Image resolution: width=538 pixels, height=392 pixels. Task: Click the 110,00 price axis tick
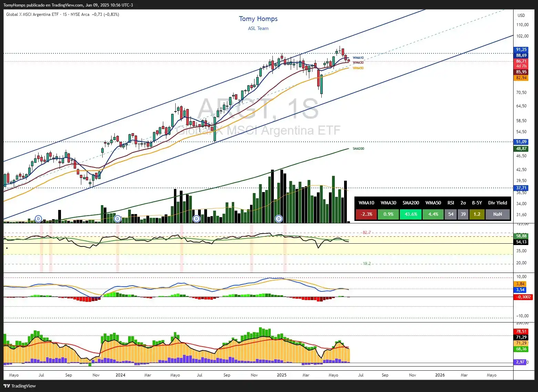coord(523,25)
